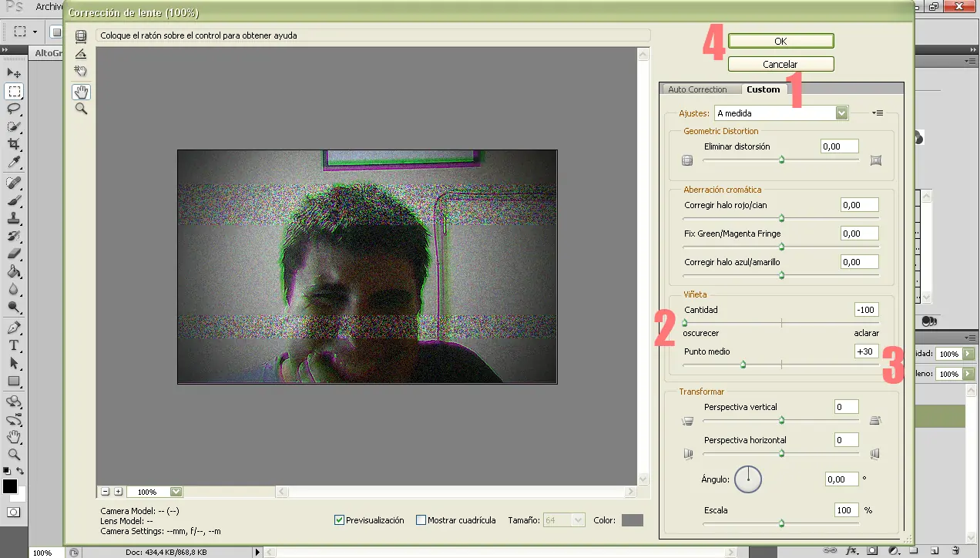Click the preview vertical scrollbar down arrow

(x=644, y=479)
